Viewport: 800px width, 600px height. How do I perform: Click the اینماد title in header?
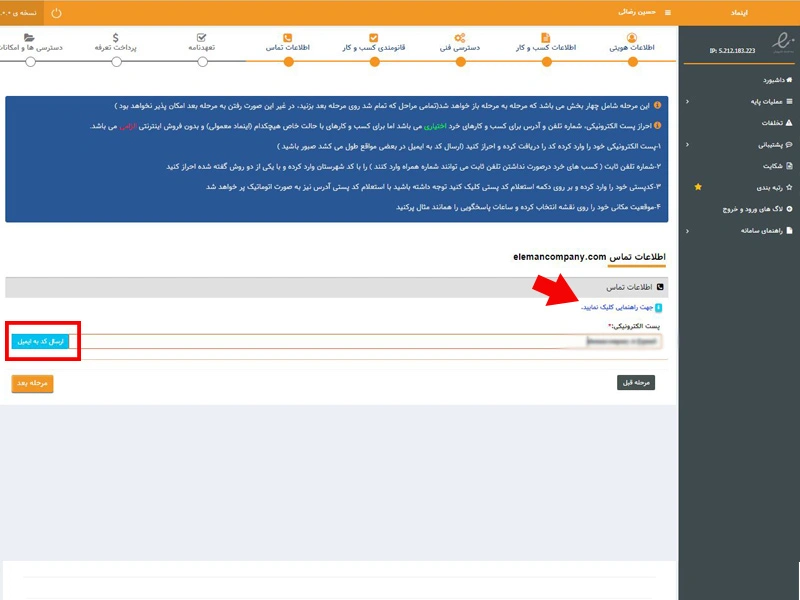pyautogui.click(x=739, y=13)
